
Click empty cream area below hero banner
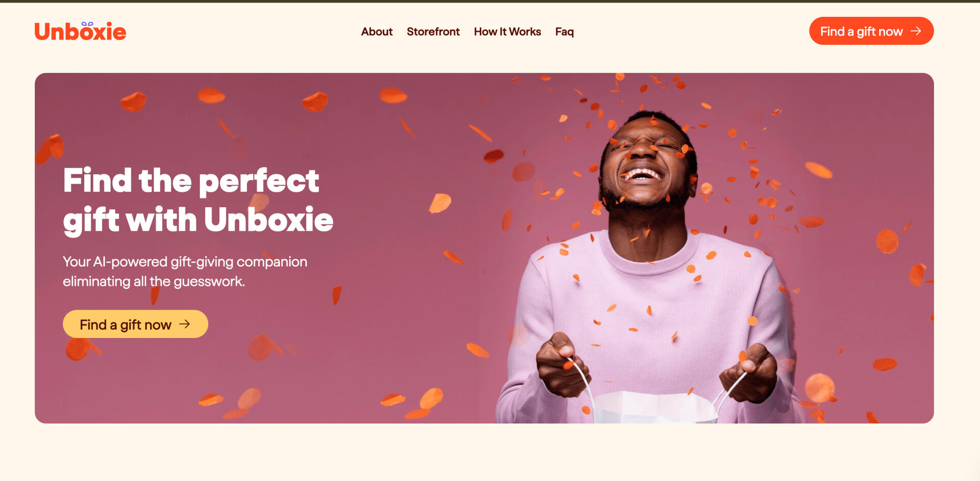click(x=490, y=452)
